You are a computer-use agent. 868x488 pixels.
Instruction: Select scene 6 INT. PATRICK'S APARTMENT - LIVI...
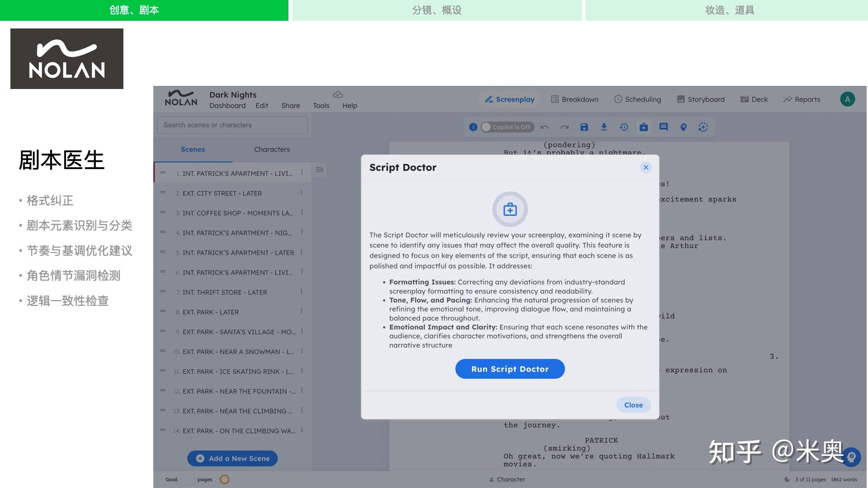click(232, 272)
